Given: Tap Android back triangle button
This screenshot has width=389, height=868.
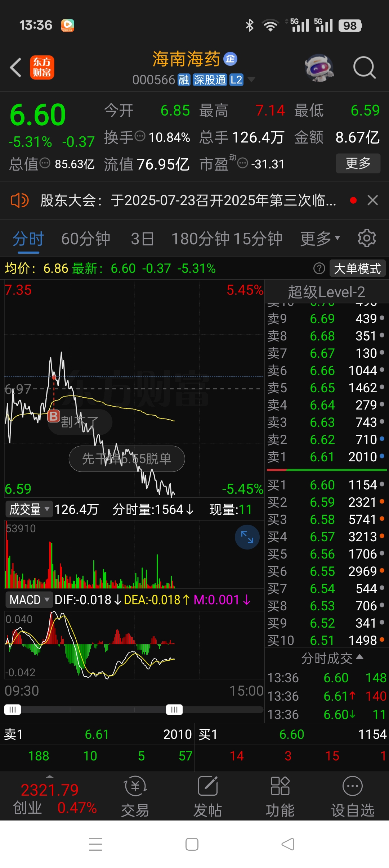Looking at the screenshot, I should click(288, 844).
